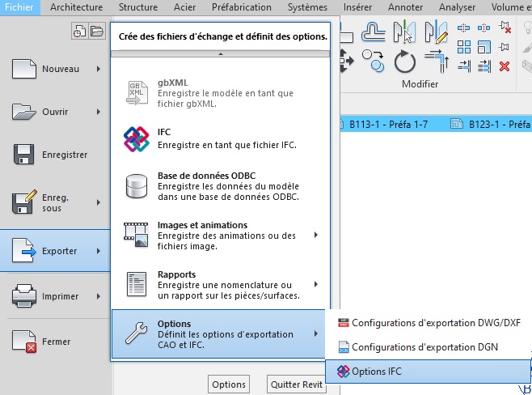Switch to the Architecture ribbon tab

(x=76, y=7)
